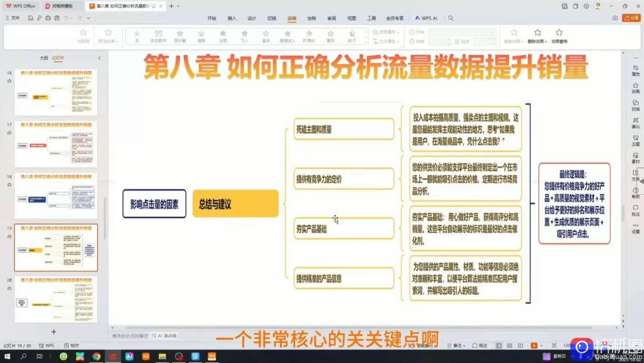
Task: Open the 预览效果 dropdown
Action: (108, 36)
